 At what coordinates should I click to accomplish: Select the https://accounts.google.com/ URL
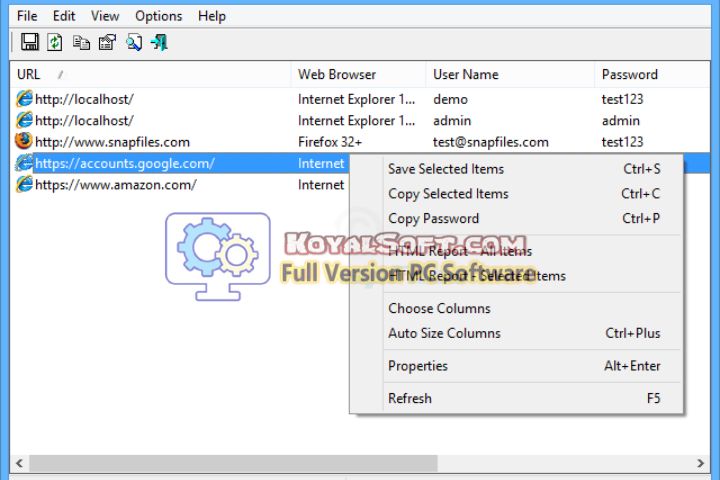(x=124, y=163)
